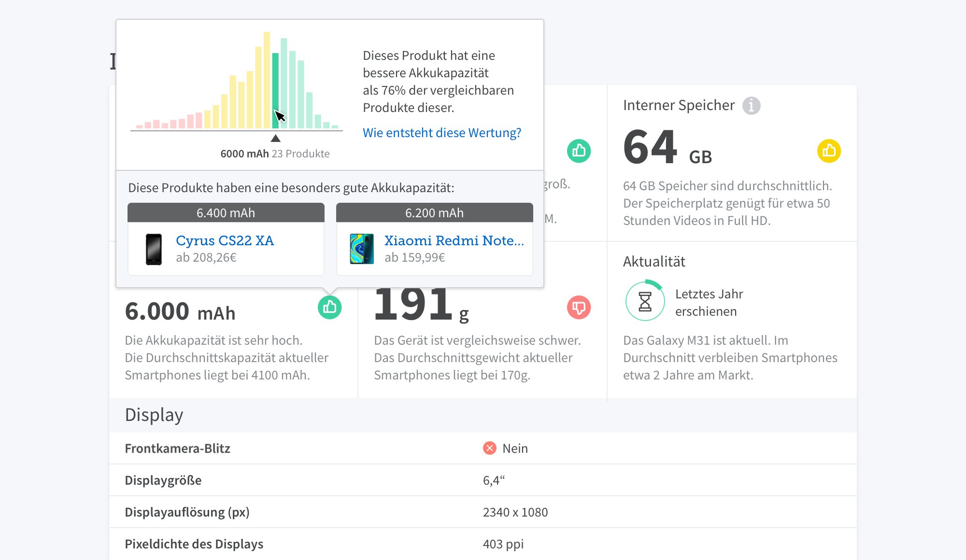Image resolution: width=966 pixels, height=560 pixels.
Task: Open the Xiaomi Redmi Note product link
Action: click(454, 240)
